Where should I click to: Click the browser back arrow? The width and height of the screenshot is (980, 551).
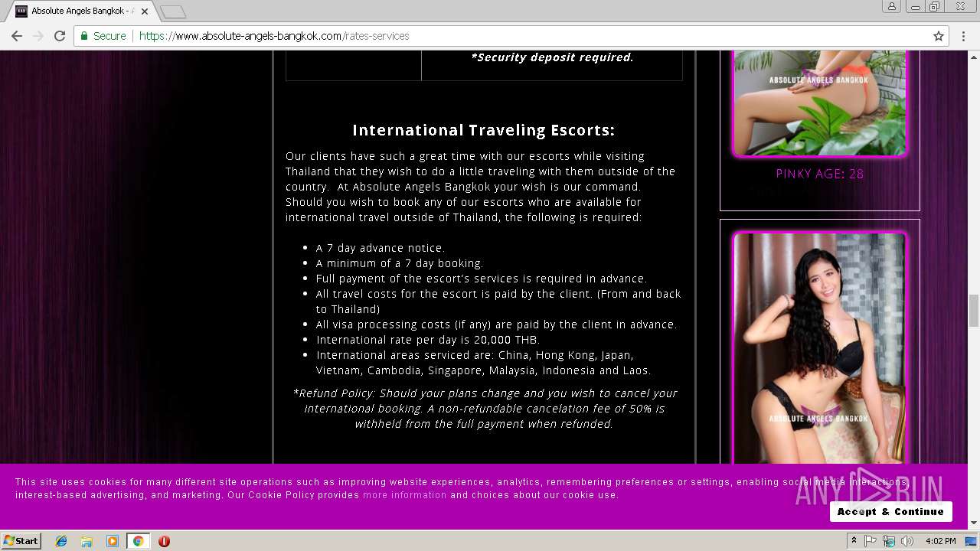tap(17, 36)
